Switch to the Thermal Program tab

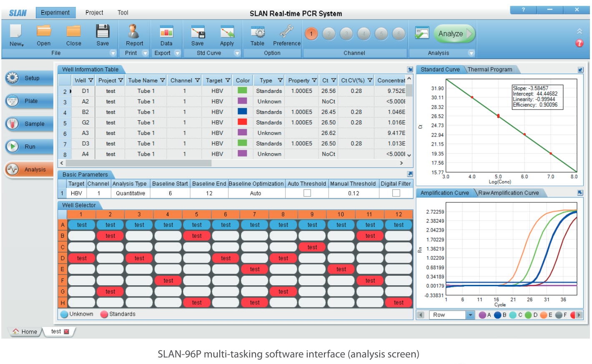pos(490,70)
